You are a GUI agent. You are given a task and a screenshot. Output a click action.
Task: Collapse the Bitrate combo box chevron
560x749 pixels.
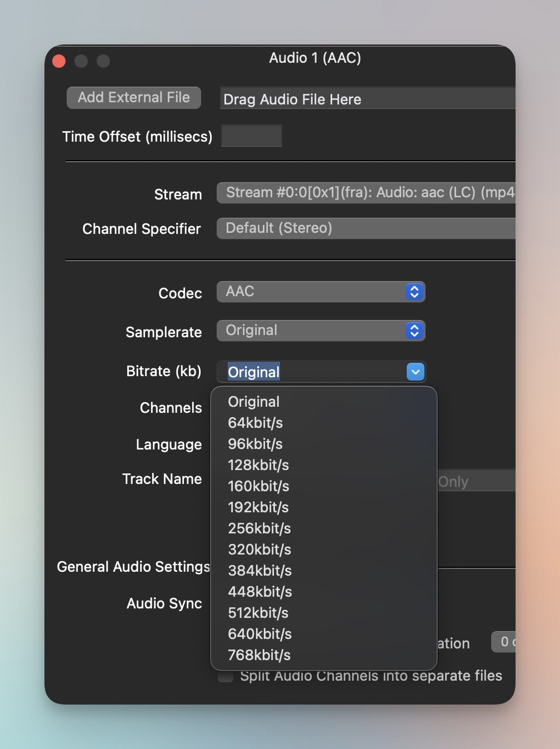point(416,372)
